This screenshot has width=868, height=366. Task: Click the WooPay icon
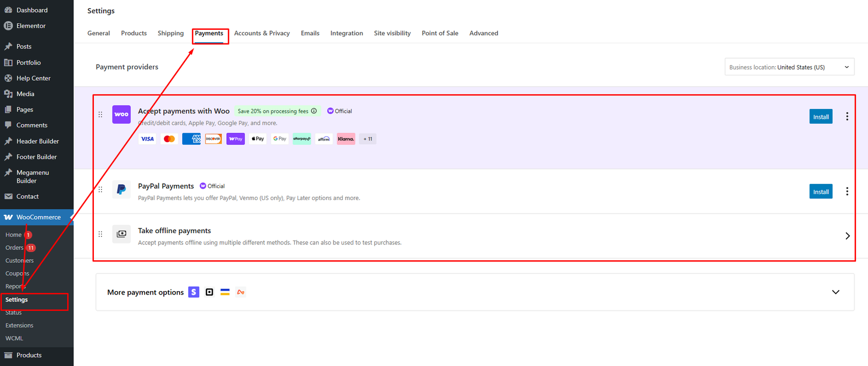click(235, 139)
